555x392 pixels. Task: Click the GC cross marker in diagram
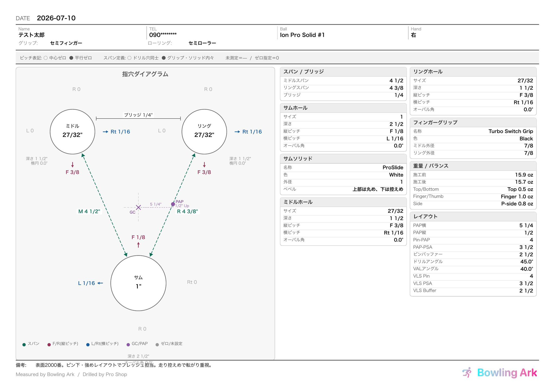[x=138, y=207]
